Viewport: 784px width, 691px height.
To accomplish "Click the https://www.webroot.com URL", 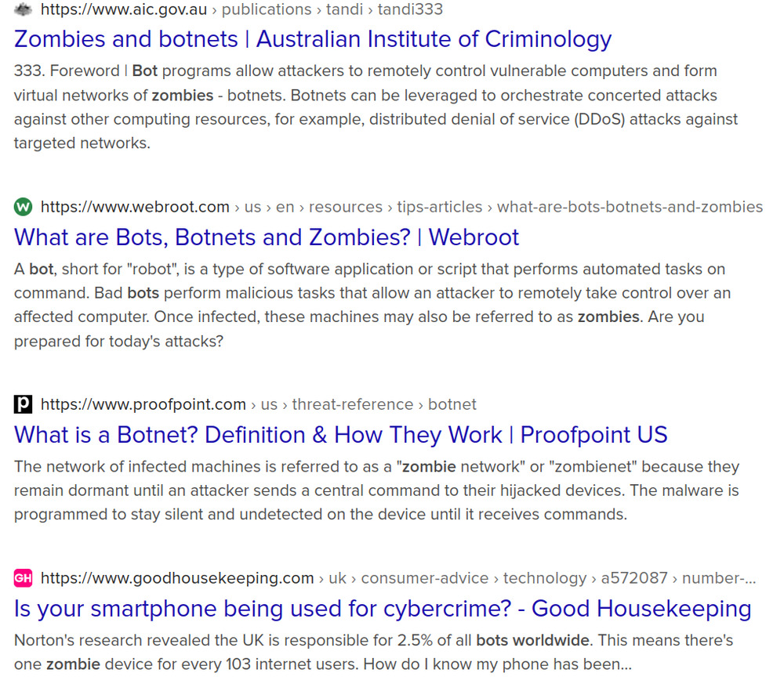I will (x=135, y=207).
